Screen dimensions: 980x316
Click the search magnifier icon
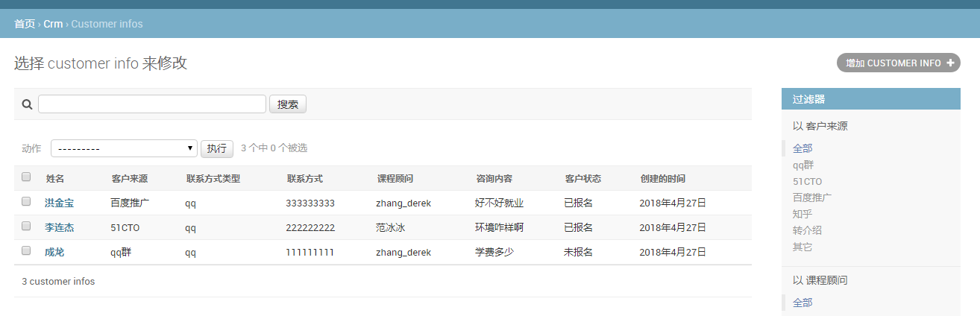(27, 104)
